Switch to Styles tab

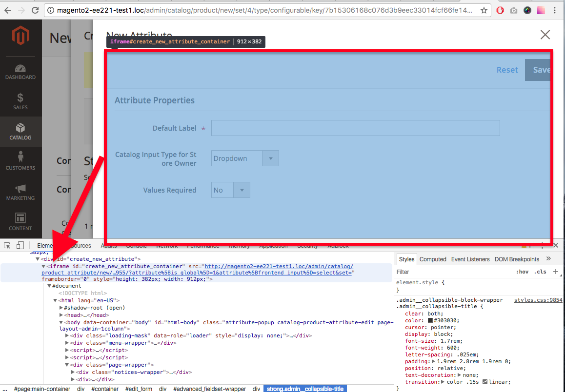point(406,259)
